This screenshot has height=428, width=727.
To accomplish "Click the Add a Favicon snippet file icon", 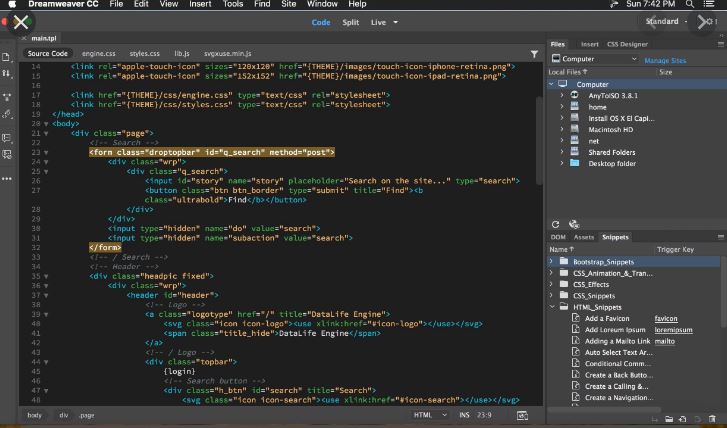I will 575,318.
